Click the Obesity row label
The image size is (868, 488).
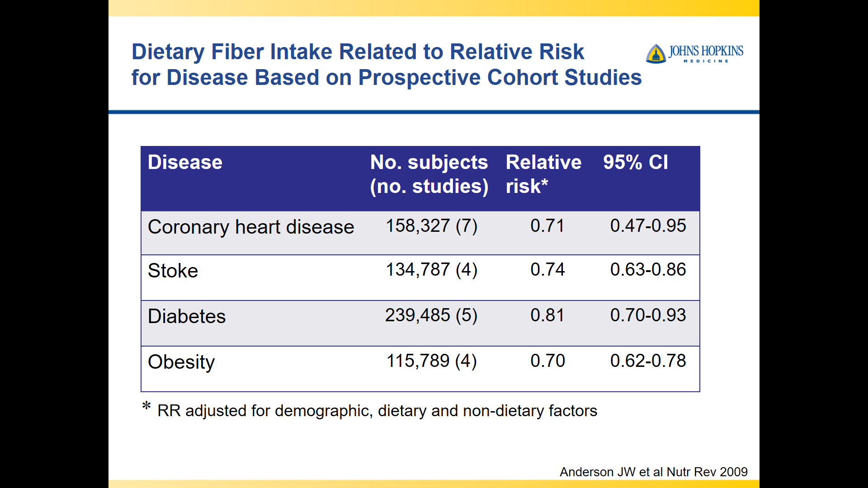181,362
